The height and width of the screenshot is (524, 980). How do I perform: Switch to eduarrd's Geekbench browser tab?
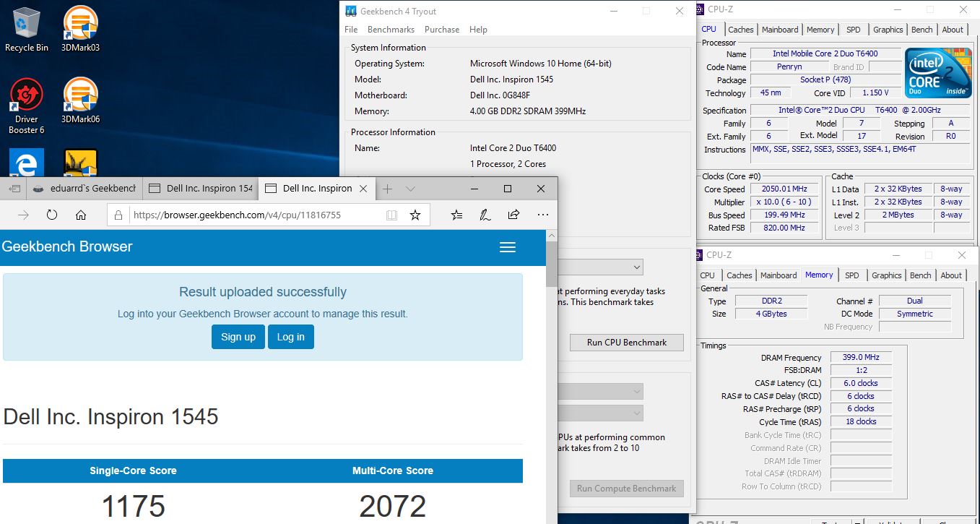pyautogui.click(x=84, y=189)
